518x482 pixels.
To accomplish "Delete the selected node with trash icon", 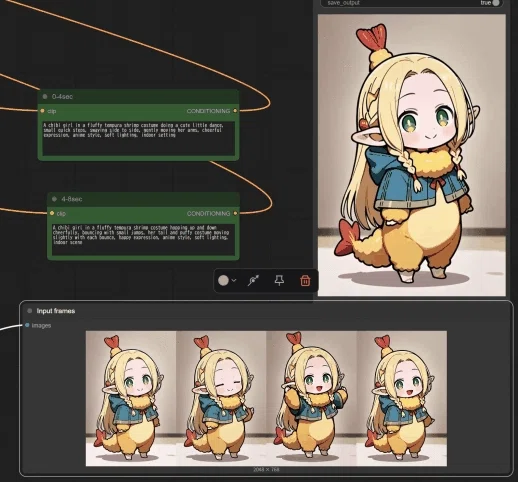I will point(305,281).
